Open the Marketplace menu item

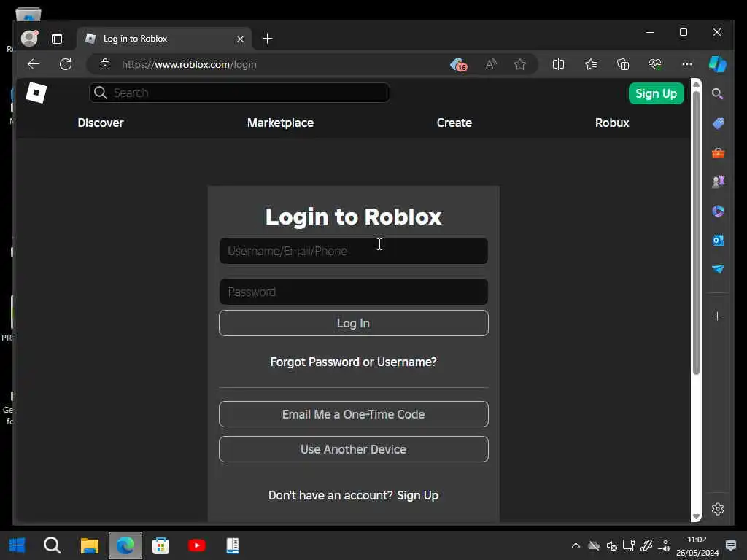280,122
